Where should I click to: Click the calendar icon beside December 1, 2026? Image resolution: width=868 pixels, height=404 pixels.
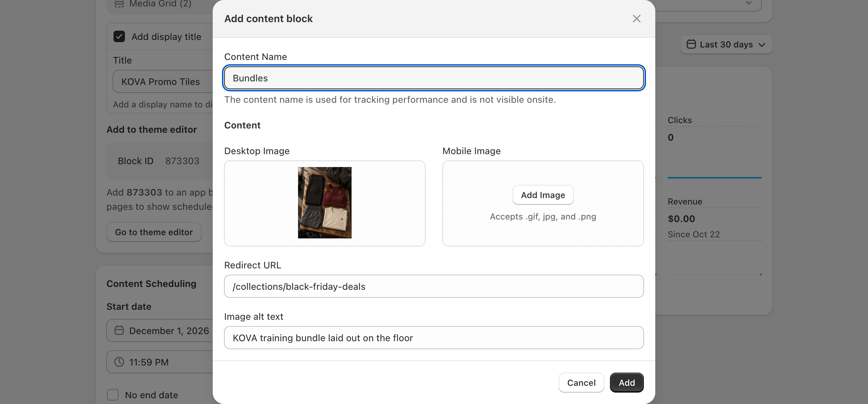119,330
